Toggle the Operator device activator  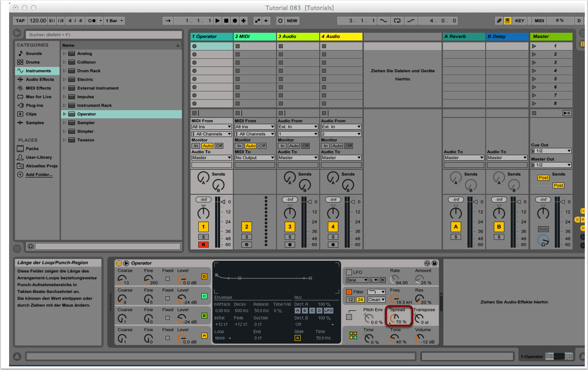tap(119, 263)
